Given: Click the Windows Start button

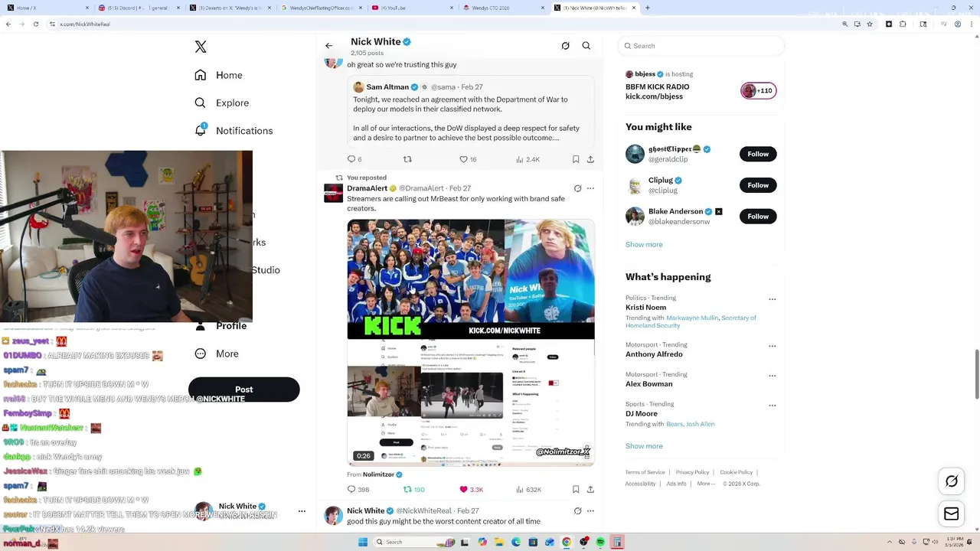Looking at the screenshot, I should pos(362,542).
